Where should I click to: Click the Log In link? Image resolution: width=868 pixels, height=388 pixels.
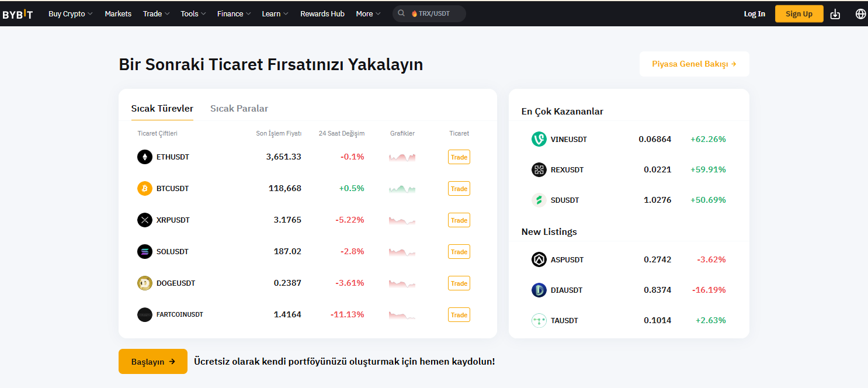pyautogui.click(x=754, y=14)
